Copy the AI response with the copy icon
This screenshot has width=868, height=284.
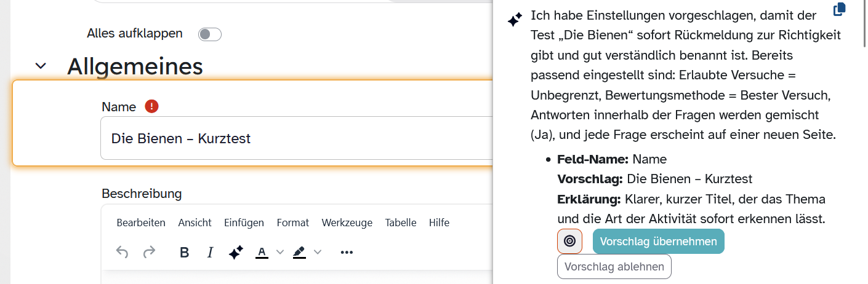pos(839,10)
